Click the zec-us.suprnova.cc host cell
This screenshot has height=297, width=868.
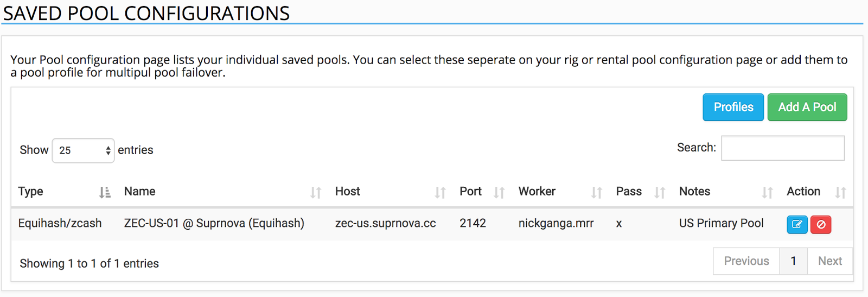[x=386, y=223]
